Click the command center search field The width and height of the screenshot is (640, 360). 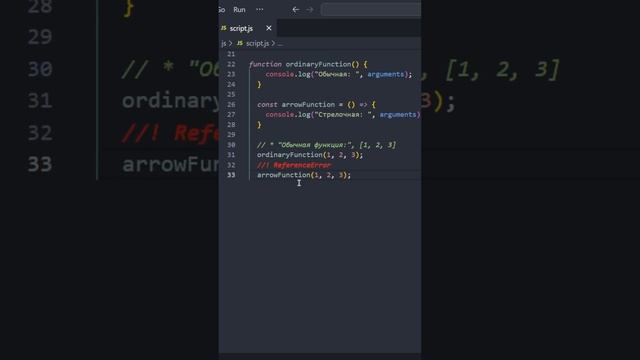point(371,9)
